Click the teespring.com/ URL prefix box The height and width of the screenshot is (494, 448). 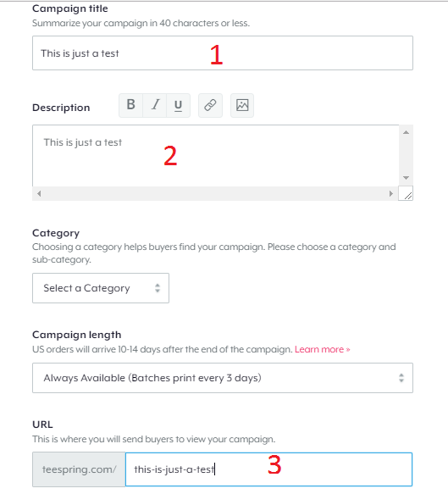79,469
